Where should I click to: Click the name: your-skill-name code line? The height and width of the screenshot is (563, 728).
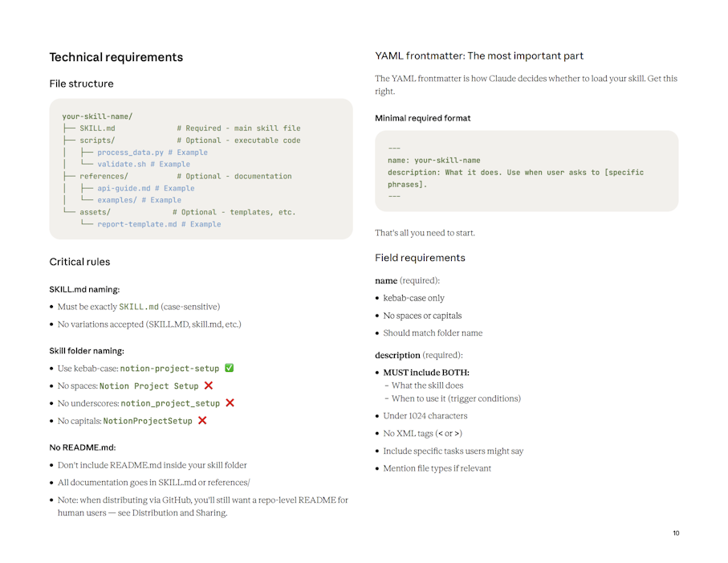pos(433,161)
